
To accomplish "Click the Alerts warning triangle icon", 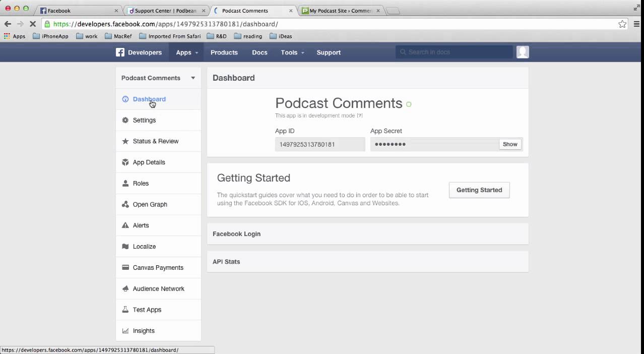I will pos(125,225).
